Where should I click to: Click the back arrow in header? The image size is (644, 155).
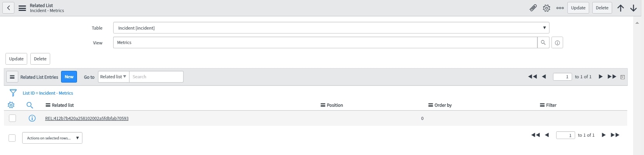(9, 8)
